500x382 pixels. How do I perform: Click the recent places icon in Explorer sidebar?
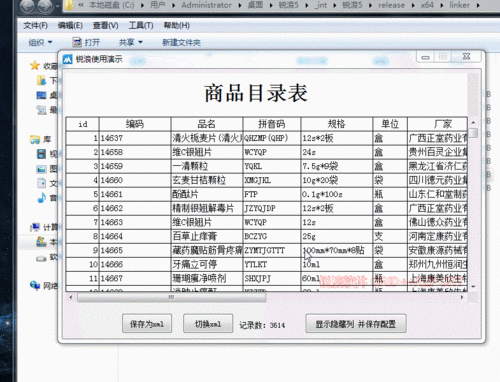pyautogui.click(x=41, y=110)
